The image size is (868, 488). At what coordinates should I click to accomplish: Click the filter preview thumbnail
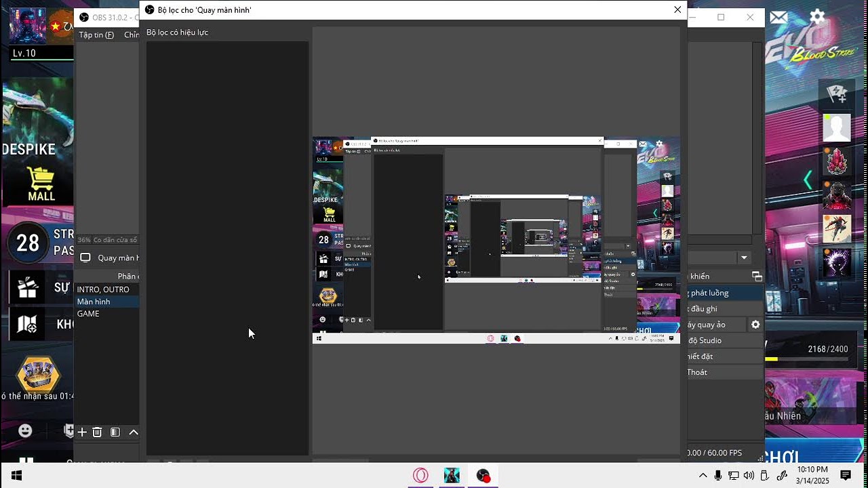496,240
